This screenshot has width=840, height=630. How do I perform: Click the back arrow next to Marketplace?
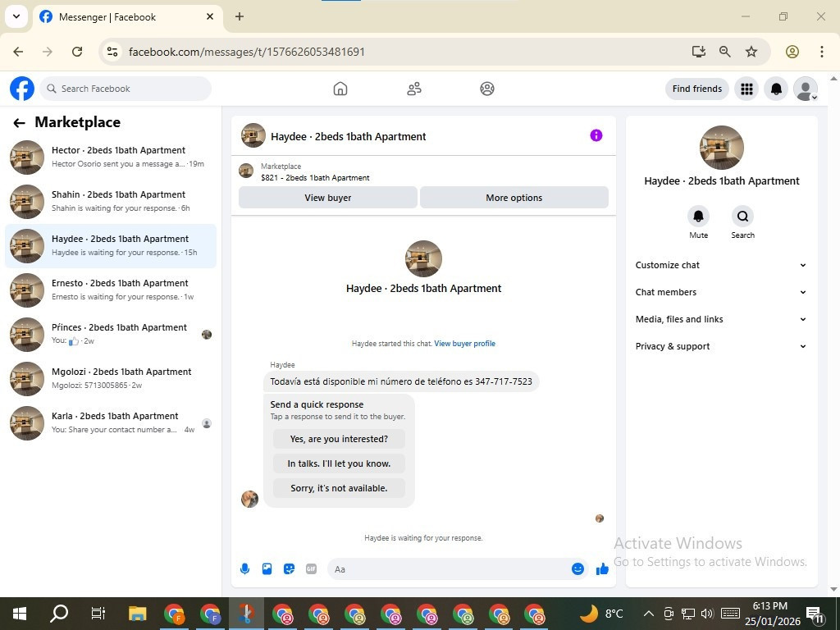click(x=20, y=123)
